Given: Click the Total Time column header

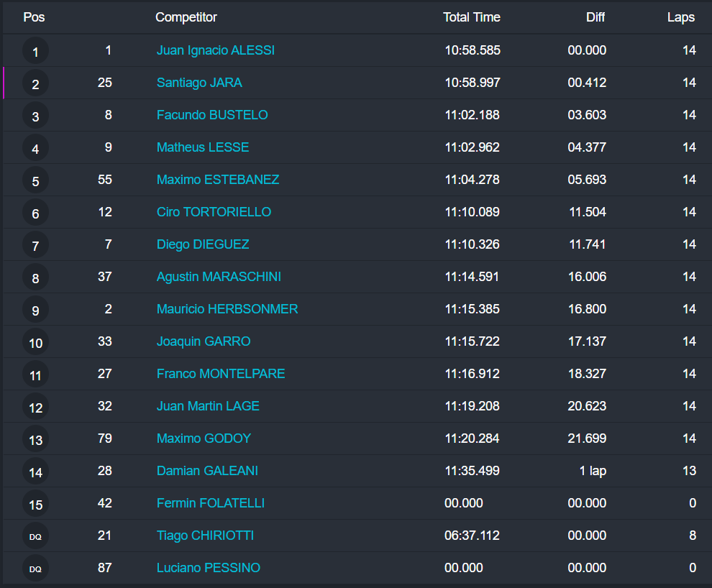Looking at the screenshot, I should pos(472,17).
